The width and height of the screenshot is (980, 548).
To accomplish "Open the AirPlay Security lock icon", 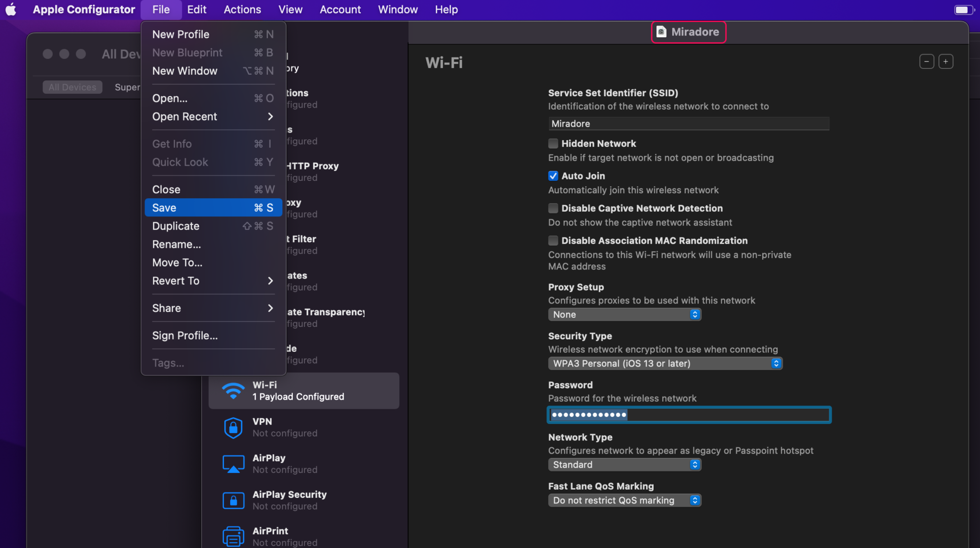I will 233,500.
